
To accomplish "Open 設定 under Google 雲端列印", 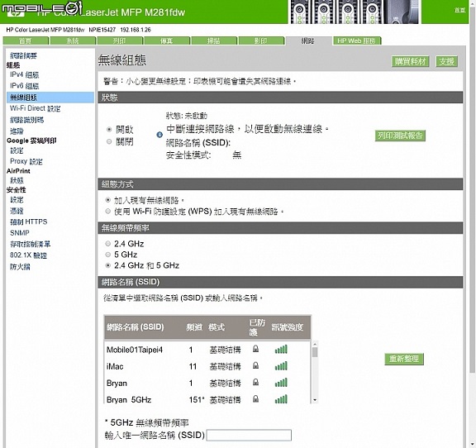I will coord(17,150).
